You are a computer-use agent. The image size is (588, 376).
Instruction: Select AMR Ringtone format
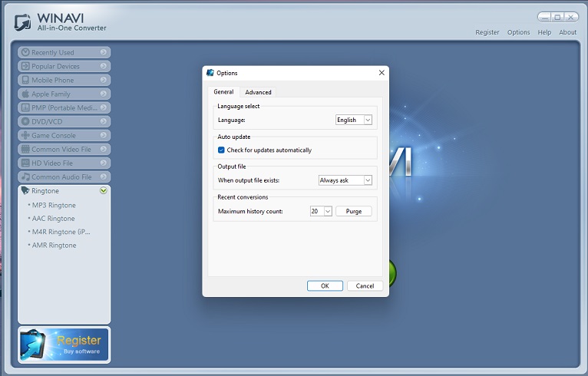54,246
